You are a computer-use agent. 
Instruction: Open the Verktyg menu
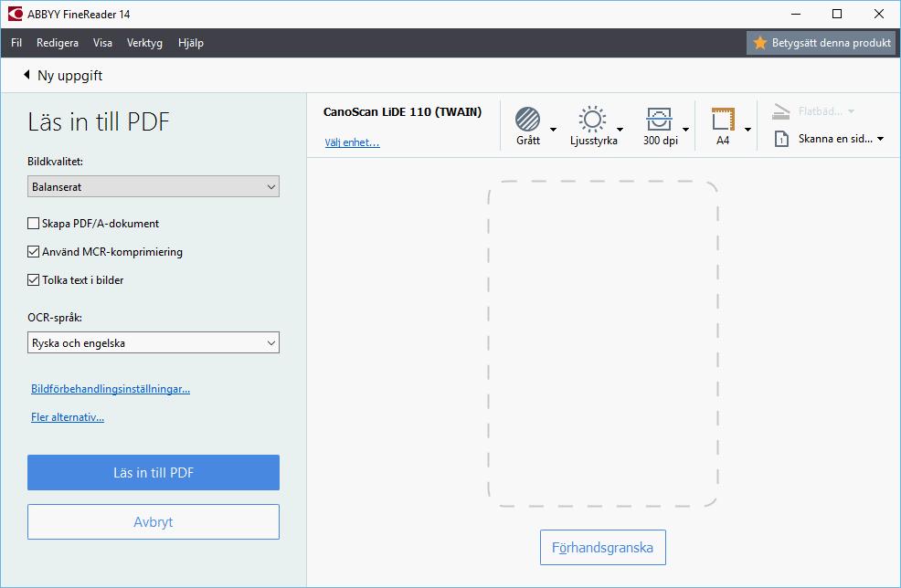(144, 43)
